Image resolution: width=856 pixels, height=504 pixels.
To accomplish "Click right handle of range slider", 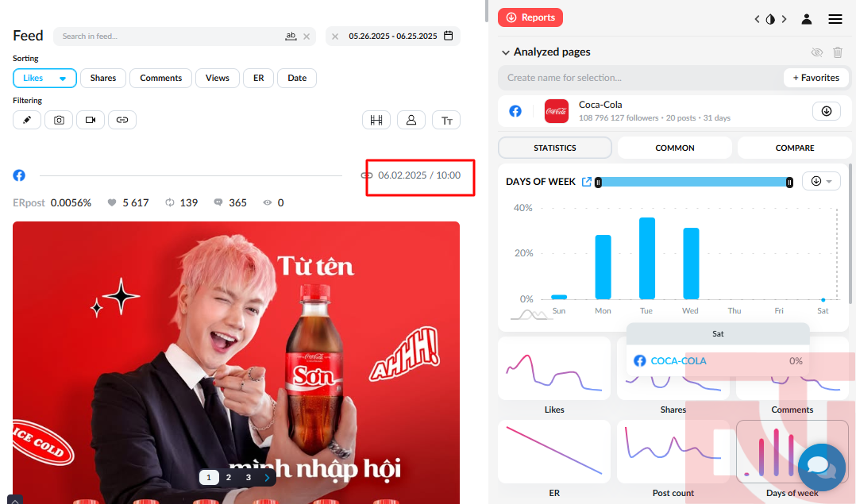I will (789, 183).
